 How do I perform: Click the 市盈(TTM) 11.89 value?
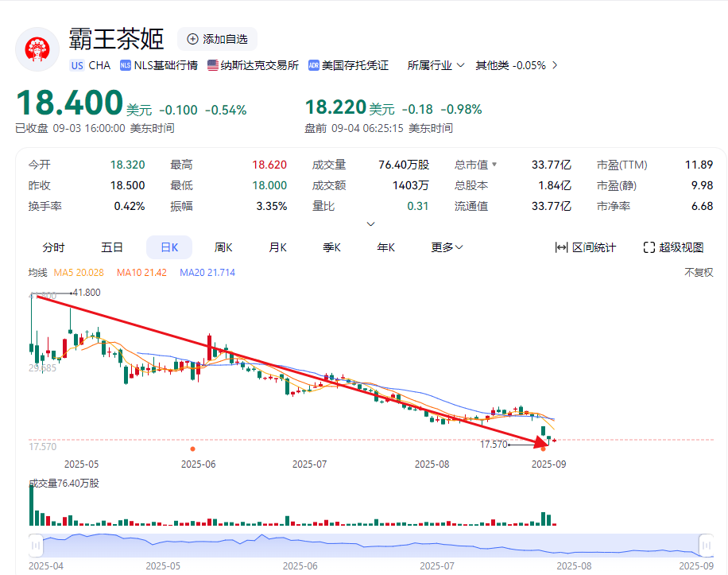click(x=699, y=165)
